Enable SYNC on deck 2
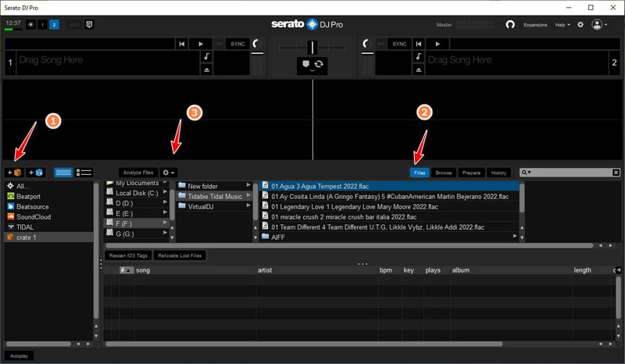This screenshot has width=625, height=364. (x=399, y=44)
